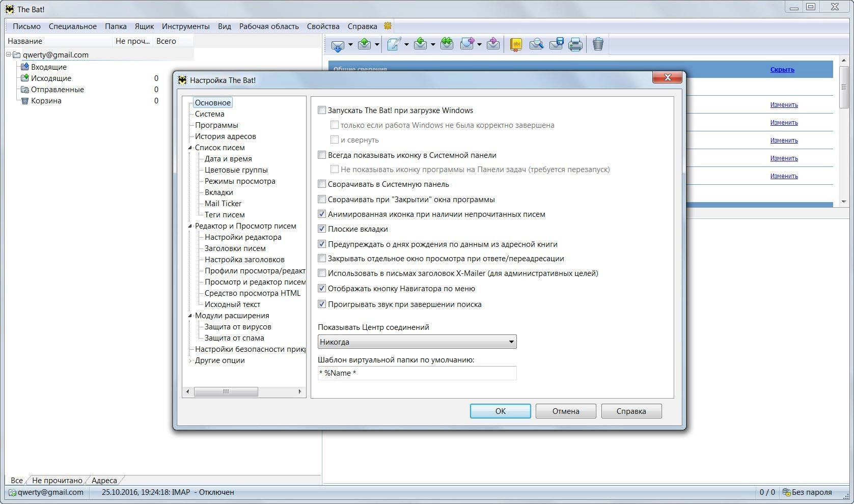Enable Запускать The Bat! при загрузке Windows
The height and width of the screenshot is (504, 854).
tap(322, 110)
